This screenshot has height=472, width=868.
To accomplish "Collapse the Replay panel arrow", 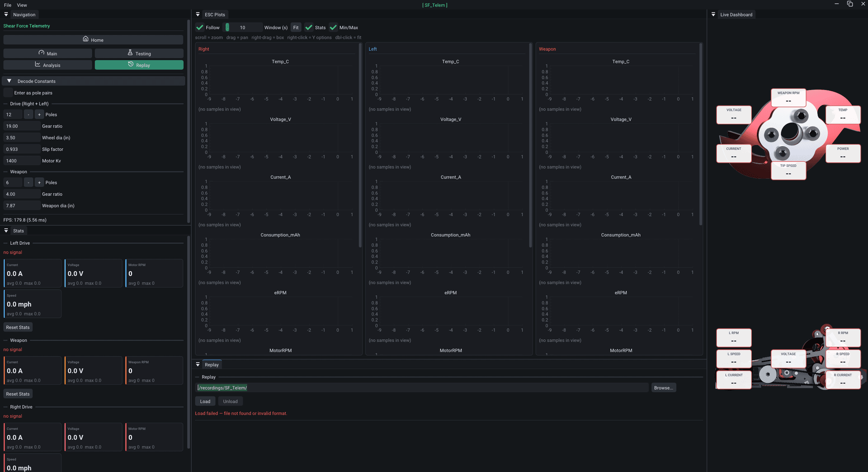I will (x=198, y=364).
